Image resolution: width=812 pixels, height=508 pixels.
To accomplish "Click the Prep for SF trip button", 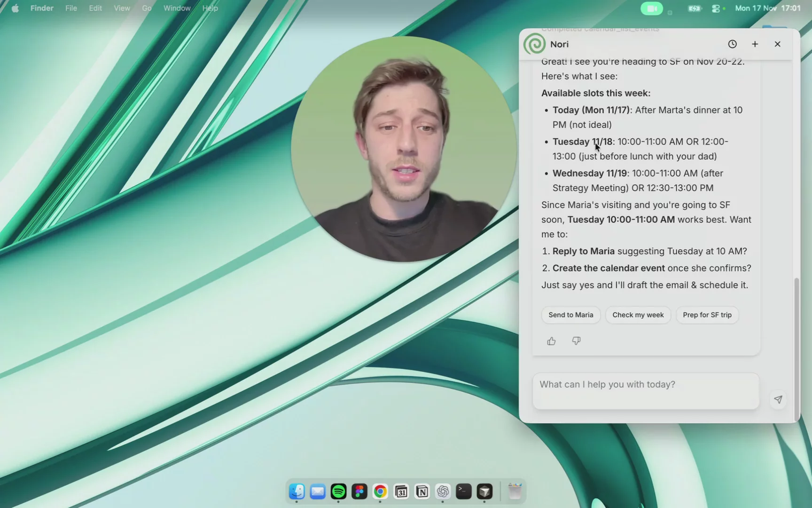I will [707, 315].
